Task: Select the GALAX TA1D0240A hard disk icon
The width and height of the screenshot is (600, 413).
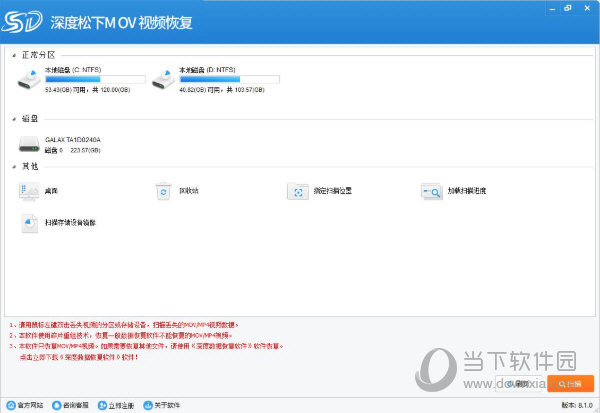Action: tap(29, 144)
